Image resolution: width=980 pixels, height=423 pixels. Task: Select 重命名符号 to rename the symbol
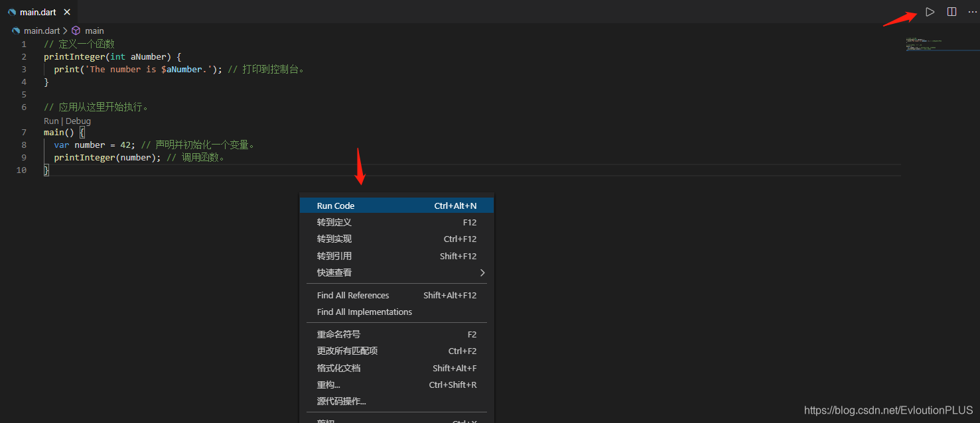340,334
